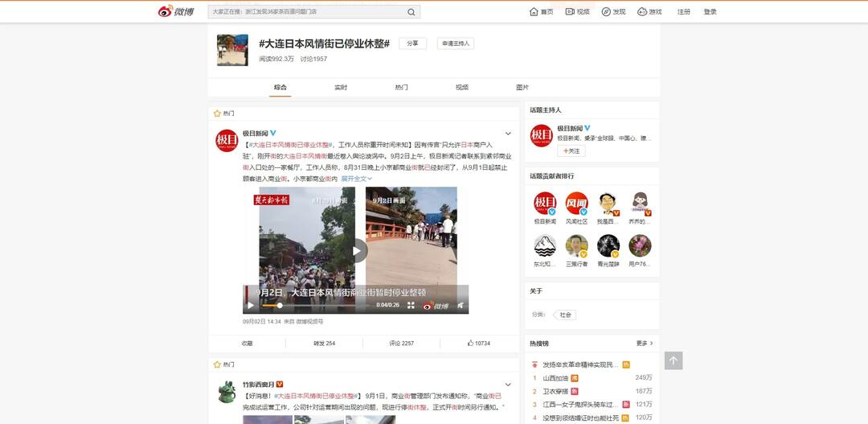Click the Weibo logo
868x424 pixels.
coord(176,11)
